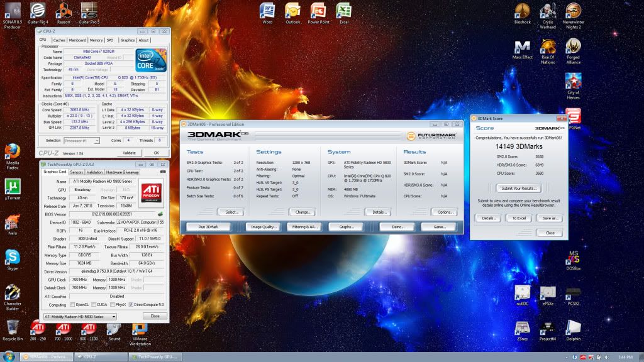This screenshot has height=362, width=644.
Task: Click Change button under Settings
Action: coord(303,212)
